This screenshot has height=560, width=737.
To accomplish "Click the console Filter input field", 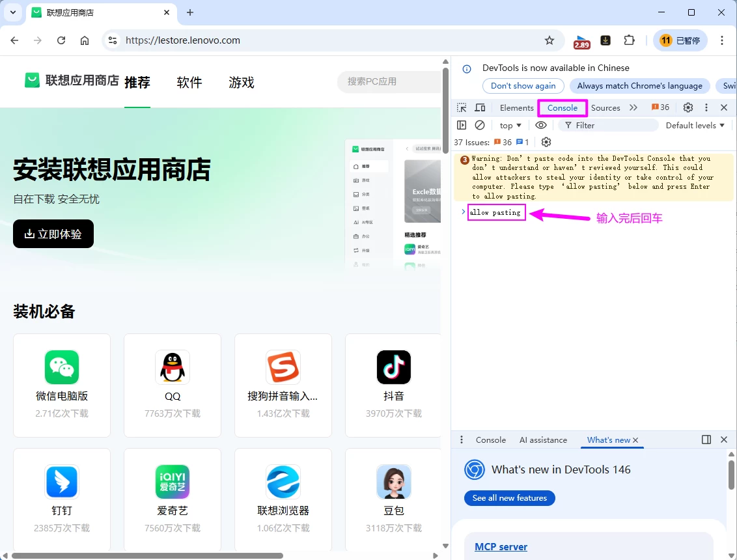I will (609, 126).
